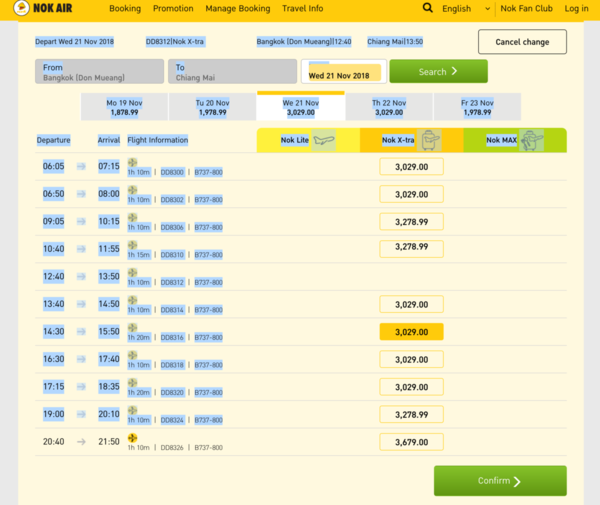Click the airline icon on flight DD8300
The width and height of the screenshot is (600, 505).
[x=132, y=162]
